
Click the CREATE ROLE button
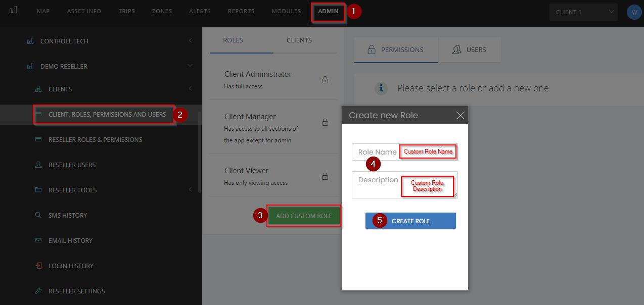[410, 221]
